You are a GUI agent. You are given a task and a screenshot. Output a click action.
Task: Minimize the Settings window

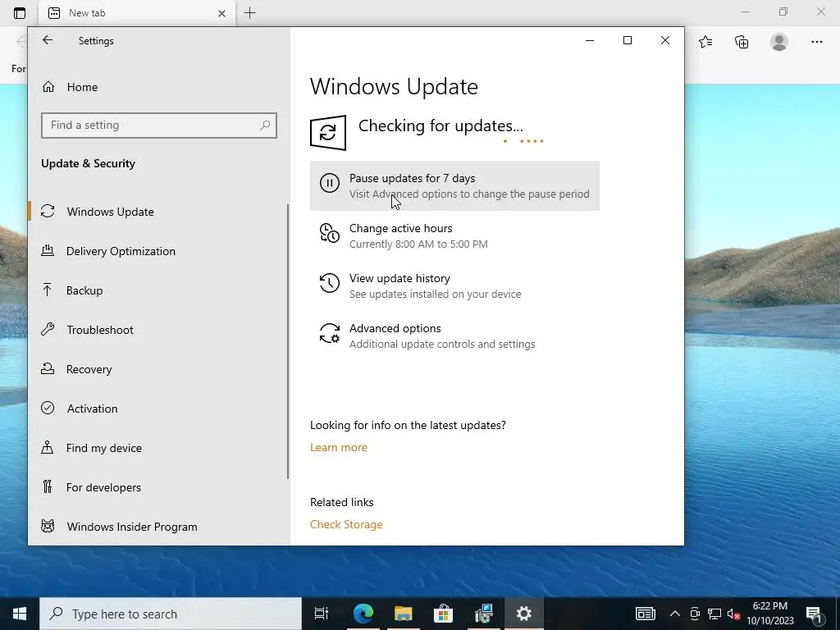click(590, 41)
